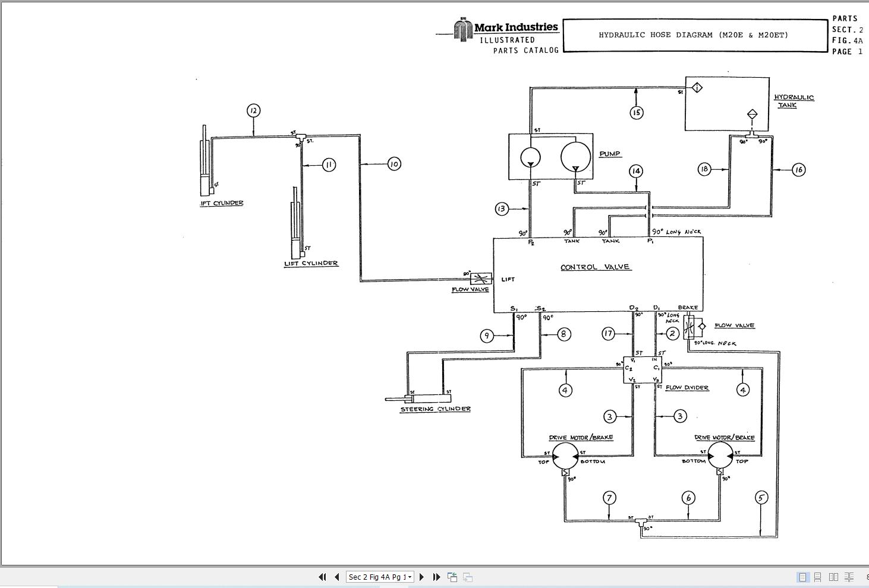The image size is (869, 588).
Task: Click the 90° LONG NECK label near P1
Action: (676, 232)
